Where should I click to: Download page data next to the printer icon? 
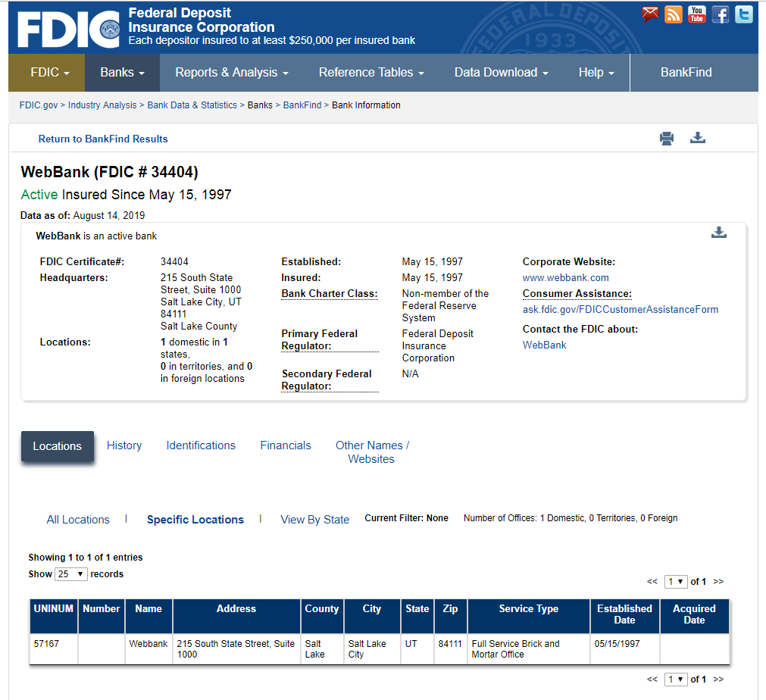coord(698,138)
